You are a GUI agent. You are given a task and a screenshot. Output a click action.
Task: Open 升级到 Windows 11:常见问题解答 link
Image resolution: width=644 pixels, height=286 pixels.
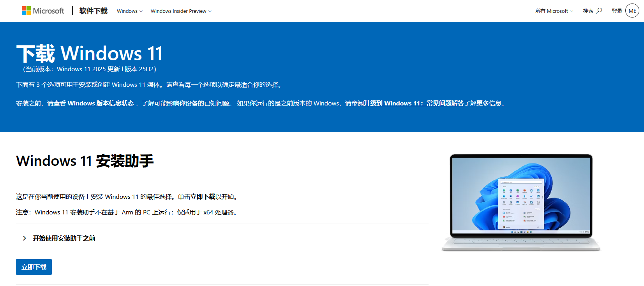[x=414, y=103]
